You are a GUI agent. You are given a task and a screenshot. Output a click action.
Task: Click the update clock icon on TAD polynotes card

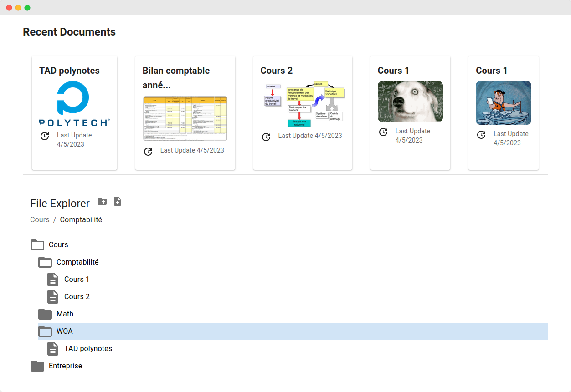coord(45,136)
